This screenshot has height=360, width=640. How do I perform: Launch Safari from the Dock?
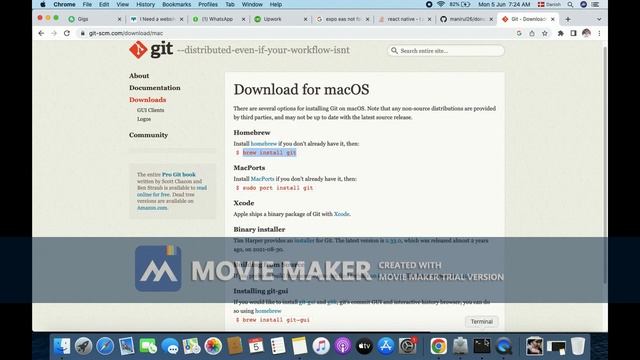coord(105,346)
